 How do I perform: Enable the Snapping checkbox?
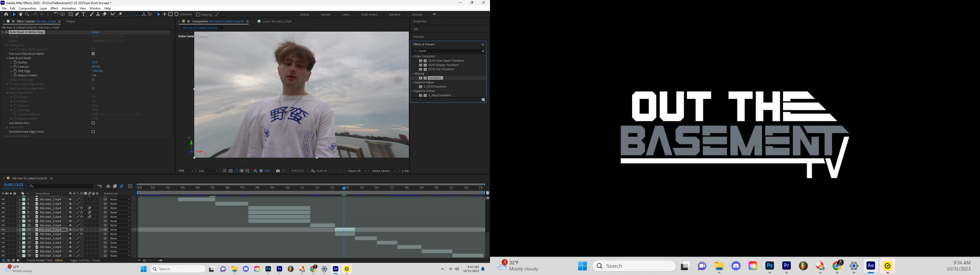[x=198, y=15]
